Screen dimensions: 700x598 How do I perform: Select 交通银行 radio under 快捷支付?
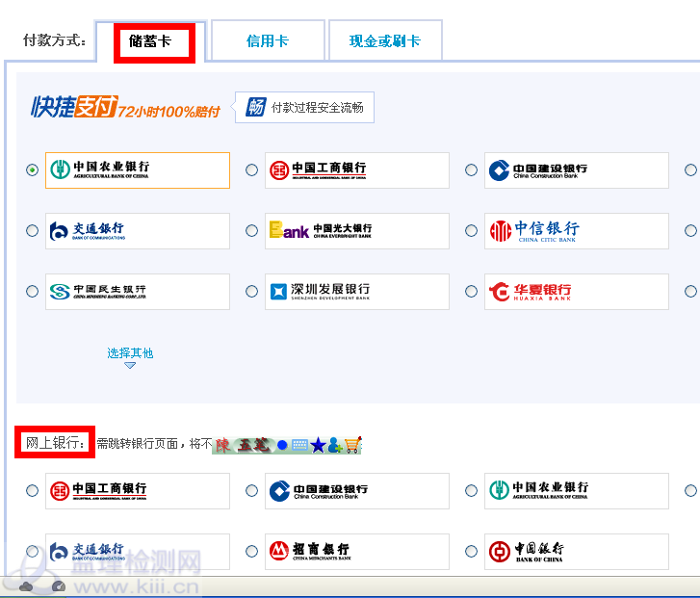32,231
